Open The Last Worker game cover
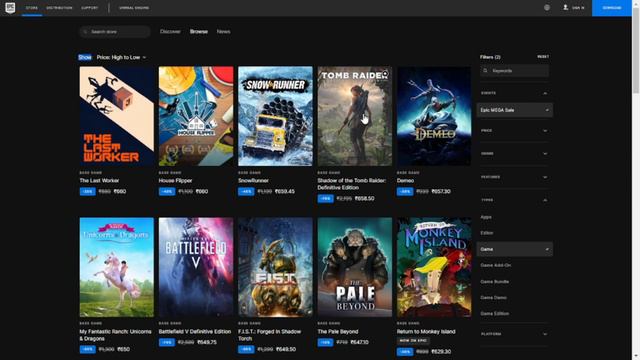 coord(117,116)
